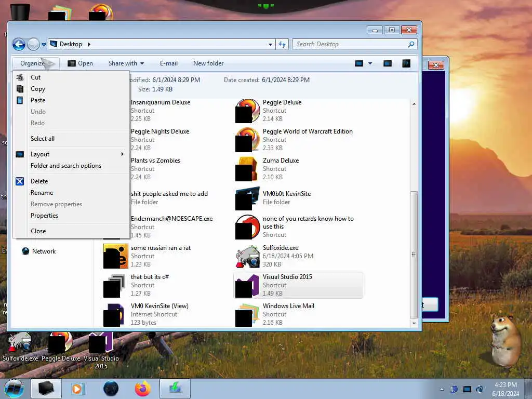
Task: Click the refresh button next to address bar
Action: 282,45
